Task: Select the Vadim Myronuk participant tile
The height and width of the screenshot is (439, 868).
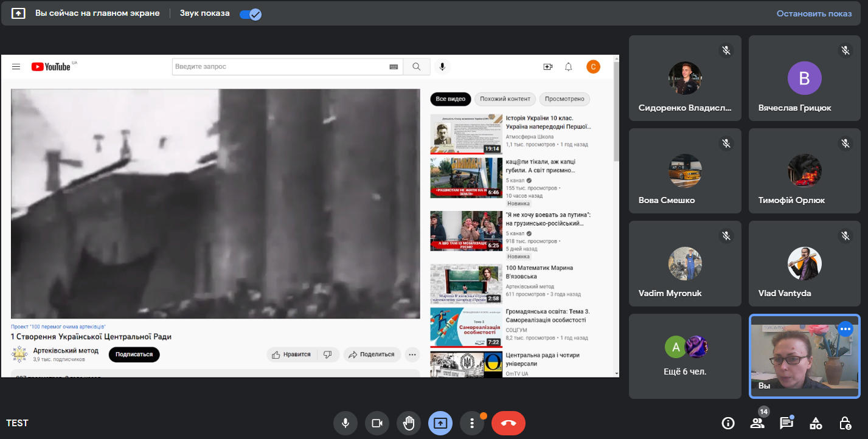Action: 685,263
